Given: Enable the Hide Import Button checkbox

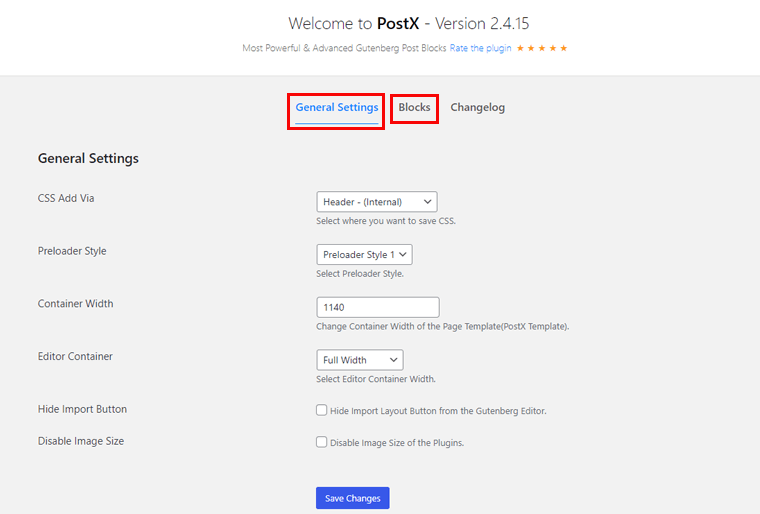Looking at the screenshot, I should coord(322,410).
